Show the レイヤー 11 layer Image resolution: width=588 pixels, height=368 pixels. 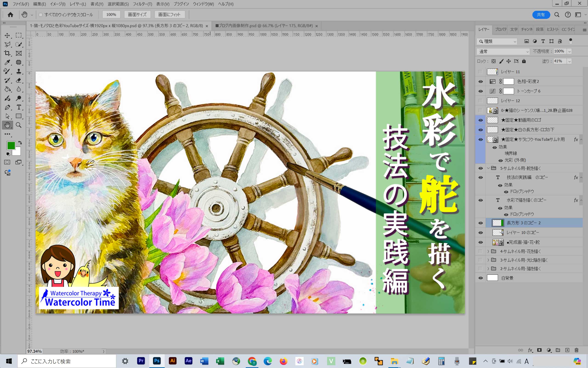[x=481, y=72]
